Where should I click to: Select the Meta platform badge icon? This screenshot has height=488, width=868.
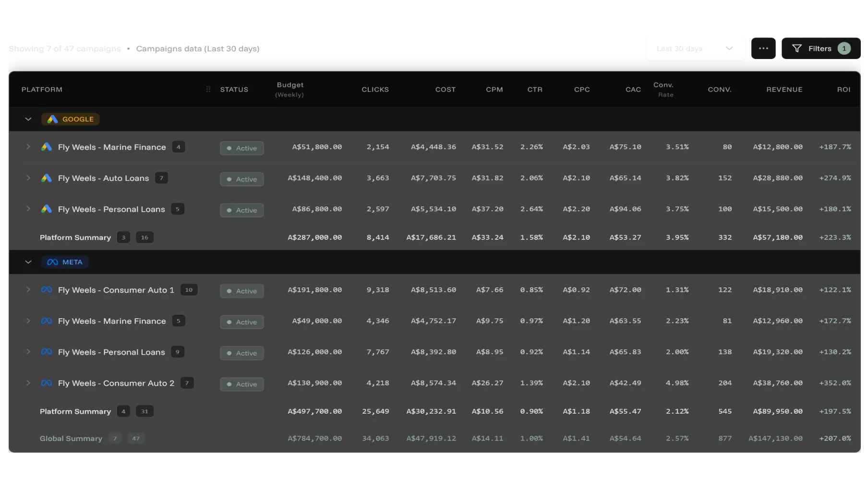(52, 262)
